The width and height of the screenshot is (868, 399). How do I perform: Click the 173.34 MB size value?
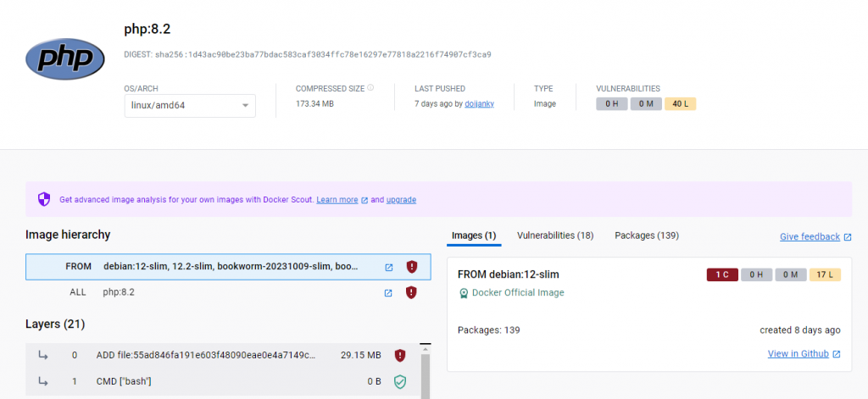[x=314, y=103]
